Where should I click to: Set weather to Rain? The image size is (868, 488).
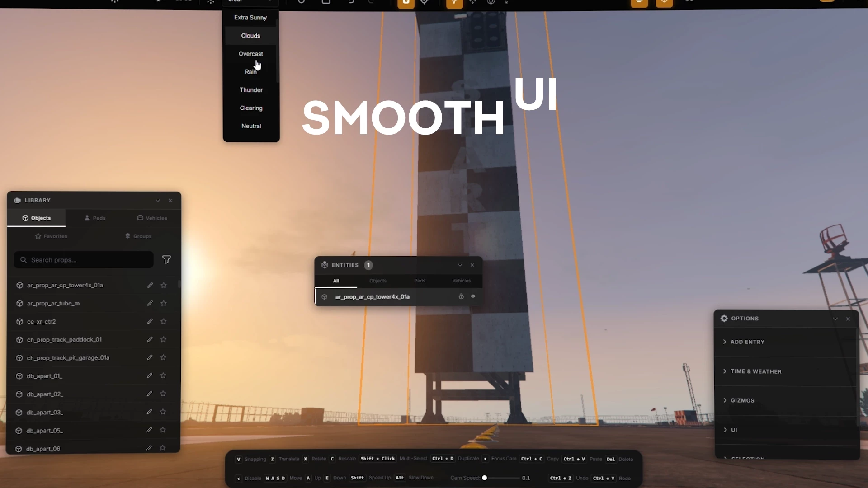tap(250, 72)
